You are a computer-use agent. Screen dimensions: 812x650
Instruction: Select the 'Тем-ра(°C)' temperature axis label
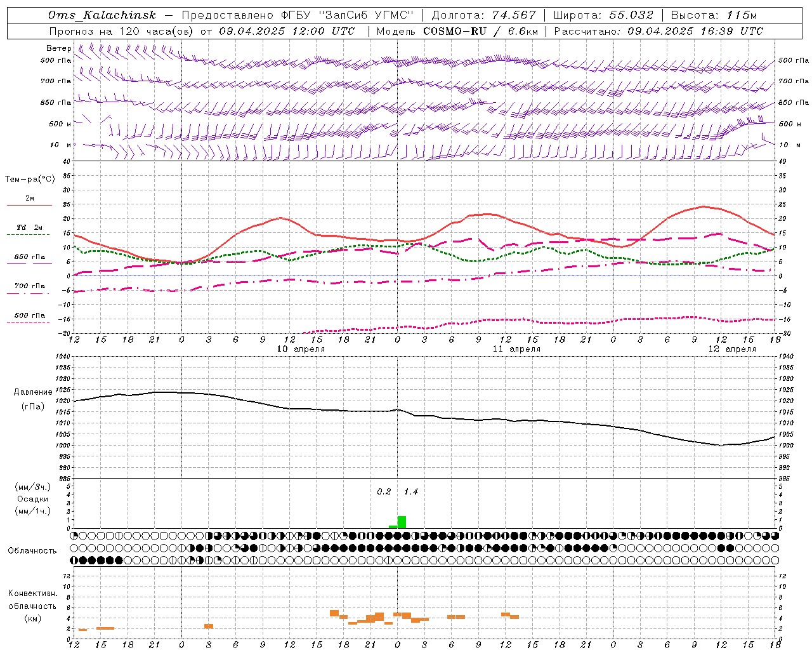[x=30, y=180]
